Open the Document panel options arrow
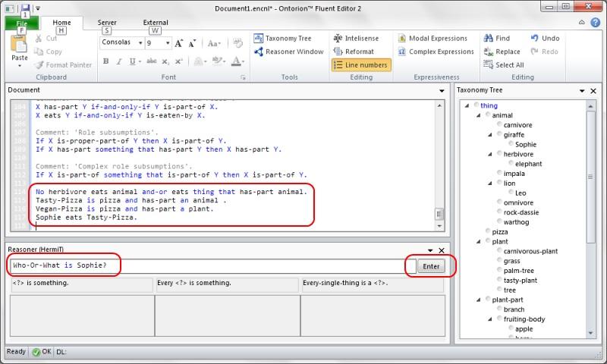This screenshot has width=607, height=364. pyautogui.click(x=442, y=91)
